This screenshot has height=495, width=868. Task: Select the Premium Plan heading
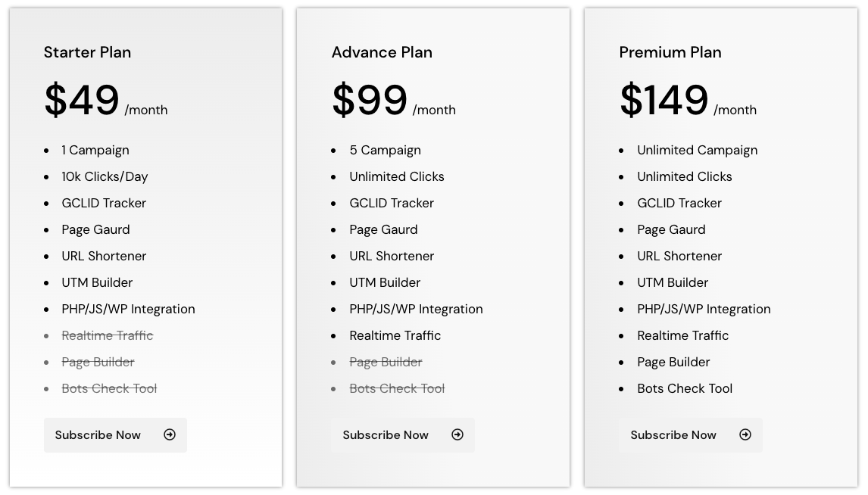(670, 52)
